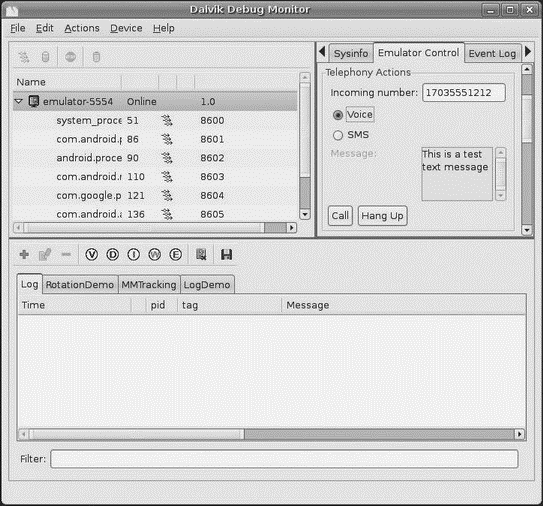The height and width of the screenshot is (506, 543).
Task: Click the Incoming number field
Action: (464, 92)
